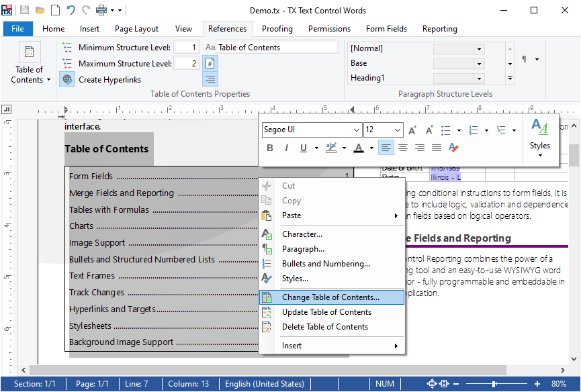Toggle the page numbers button in TOC properties
Screen dimensions: 581x392
pos(210,63)
